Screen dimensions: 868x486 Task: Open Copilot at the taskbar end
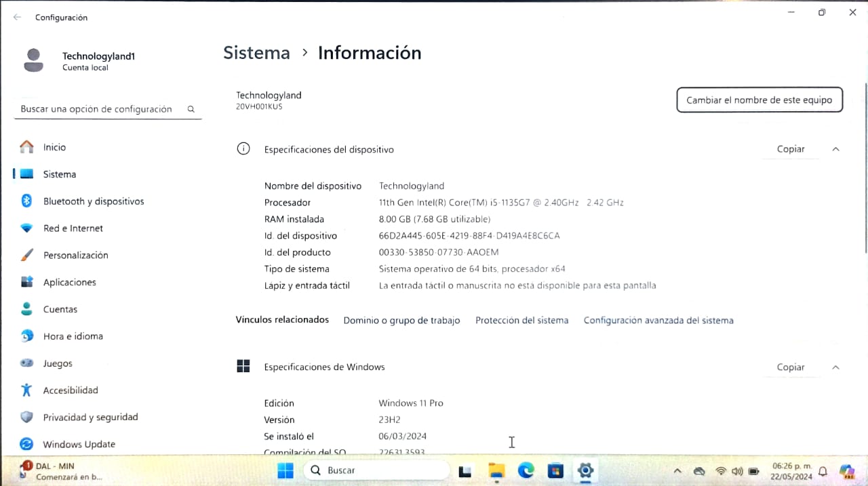click(847, 471)
